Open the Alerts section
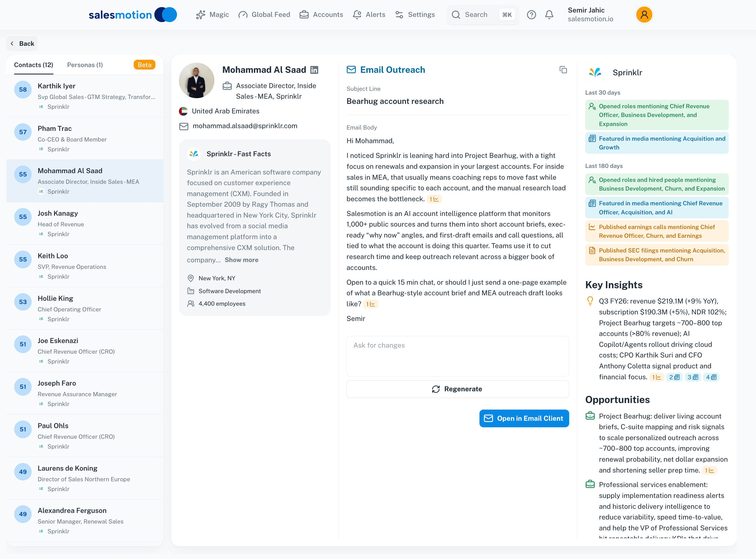 pyautogui.click(x=369, y=14)
